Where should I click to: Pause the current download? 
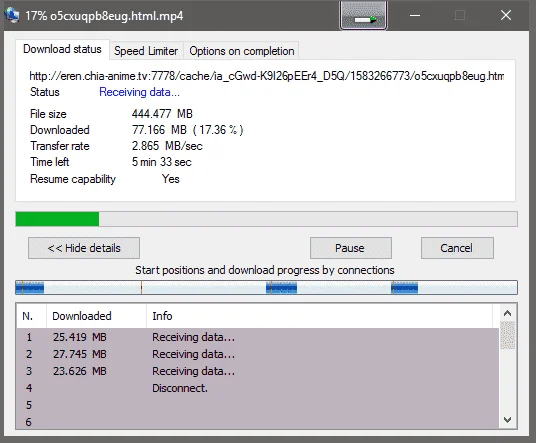pos(351,248)
